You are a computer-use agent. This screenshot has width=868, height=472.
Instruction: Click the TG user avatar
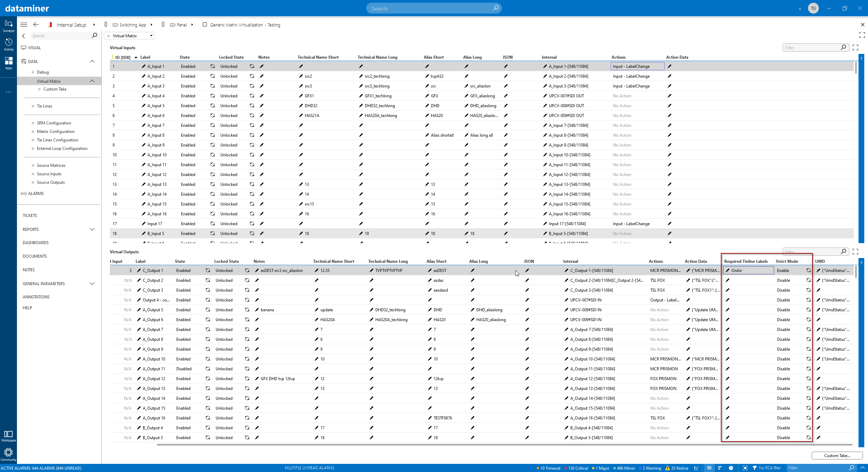pyautogui.click(x=813, y=8)
